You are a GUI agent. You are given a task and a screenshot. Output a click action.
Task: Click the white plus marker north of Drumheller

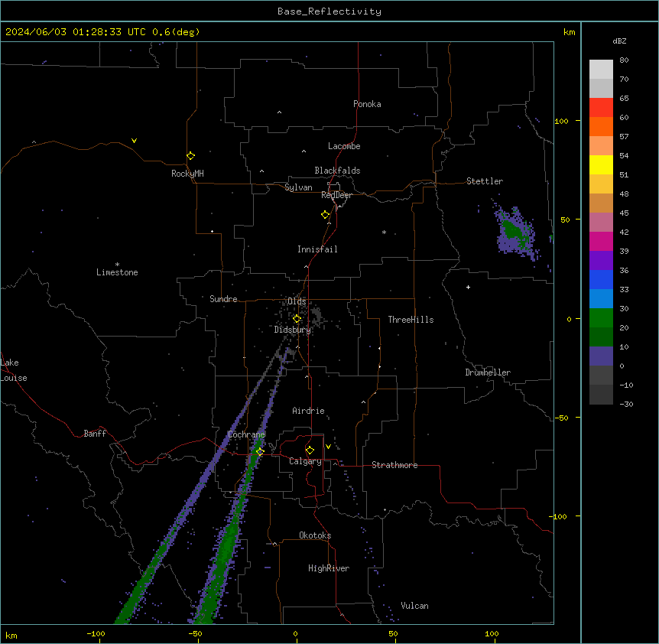468,287
